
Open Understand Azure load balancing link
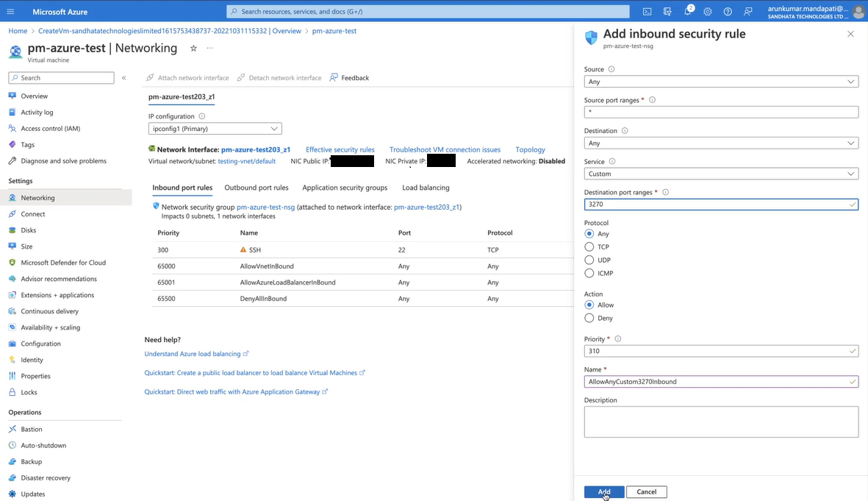click(196, 354)
